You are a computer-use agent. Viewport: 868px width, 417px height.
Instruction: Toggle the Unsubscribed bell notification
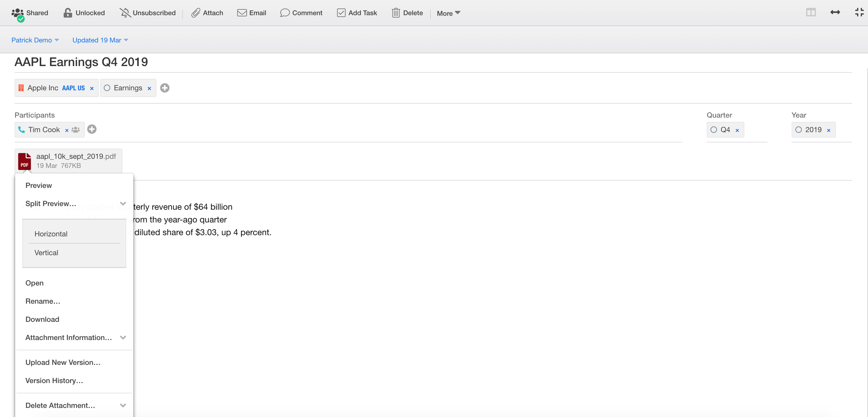click(x=125, y=13)
